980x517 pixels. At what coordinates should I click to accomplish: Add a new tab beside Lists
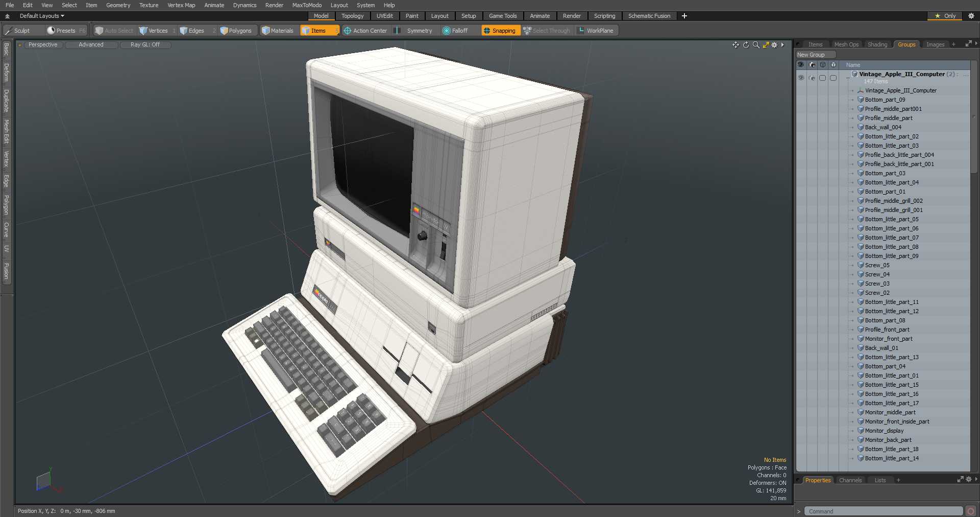898,480
